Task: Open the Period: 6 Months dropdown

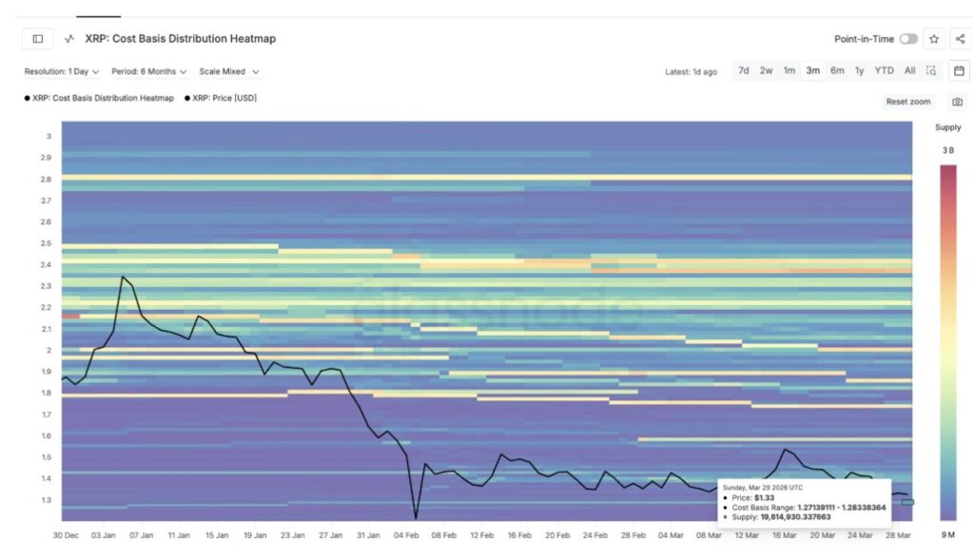Action: point(149,71)
